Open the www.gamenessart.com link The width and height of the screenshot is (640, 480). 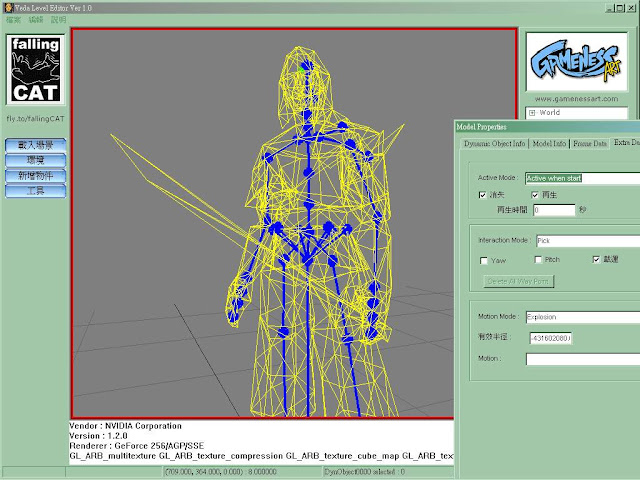point(576,99)
